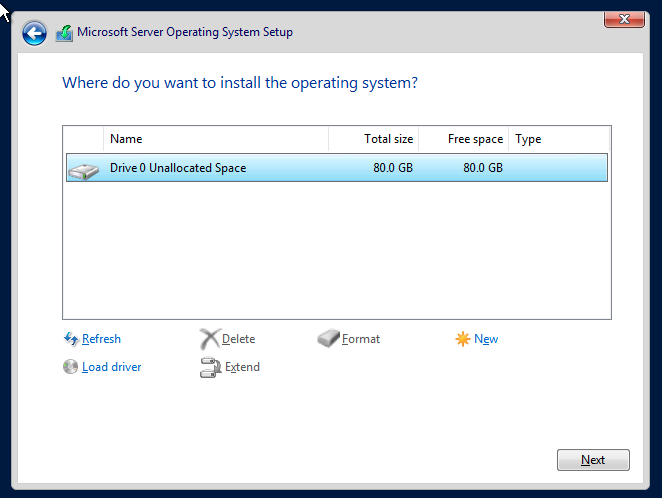Click the 80.0 GB total size value
This screenshot has height=498, width=662.
(393, 168)
